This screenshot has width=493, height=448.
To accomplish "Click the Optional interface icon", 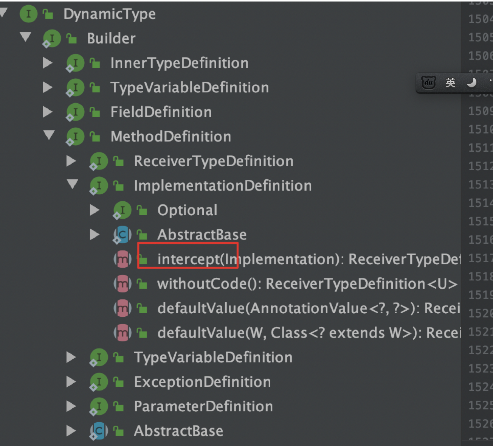I will point(122,210).
